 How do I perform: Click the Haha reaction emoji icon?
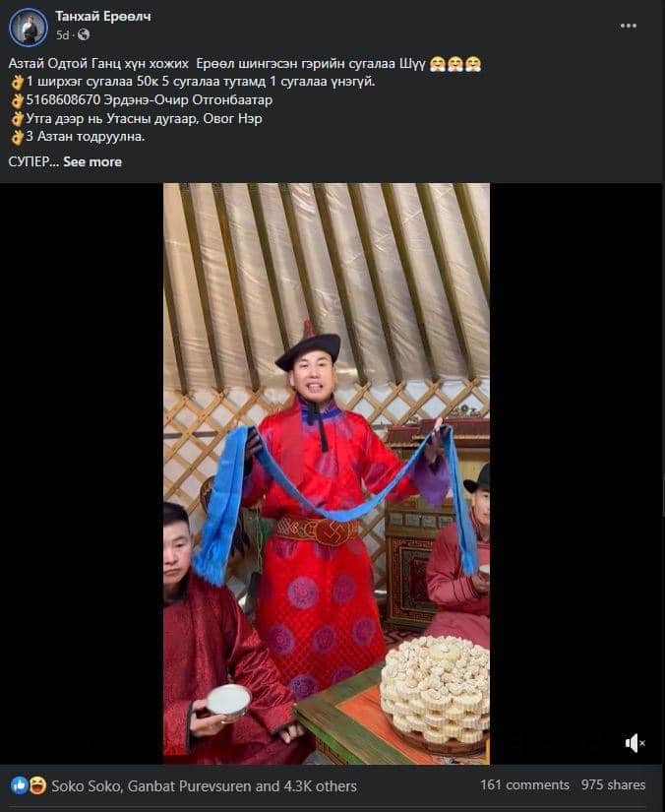37,785
